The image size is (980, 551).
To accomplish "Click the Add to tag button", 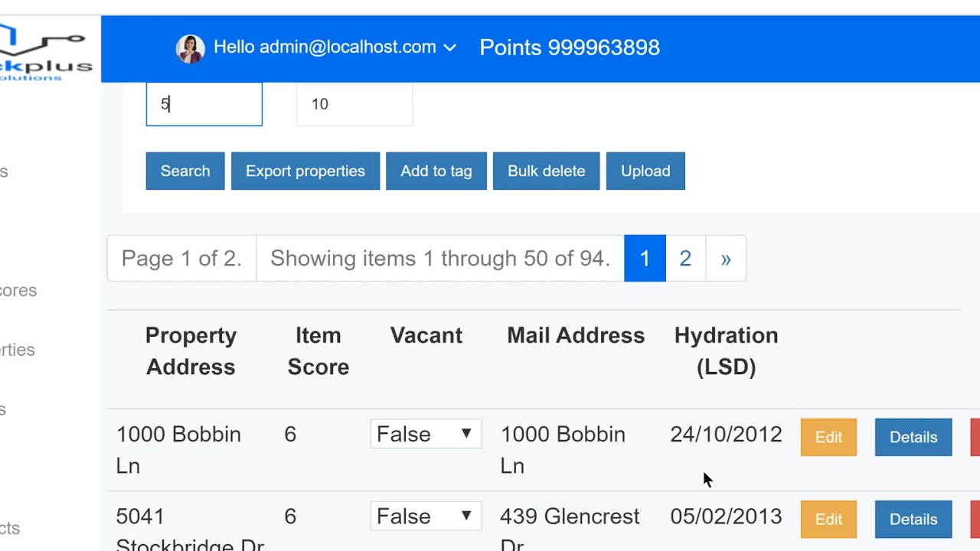I will click(x=436, y=171).
